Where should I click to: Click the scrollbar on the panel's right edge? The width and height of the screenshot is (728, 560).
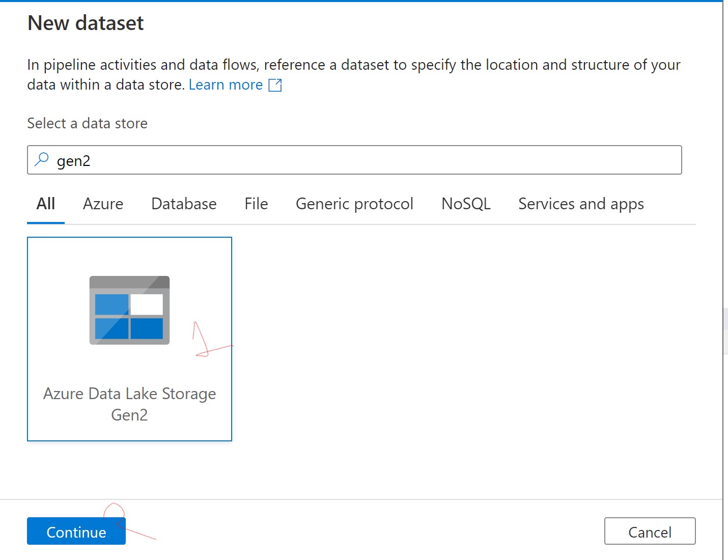coord(725,331)
